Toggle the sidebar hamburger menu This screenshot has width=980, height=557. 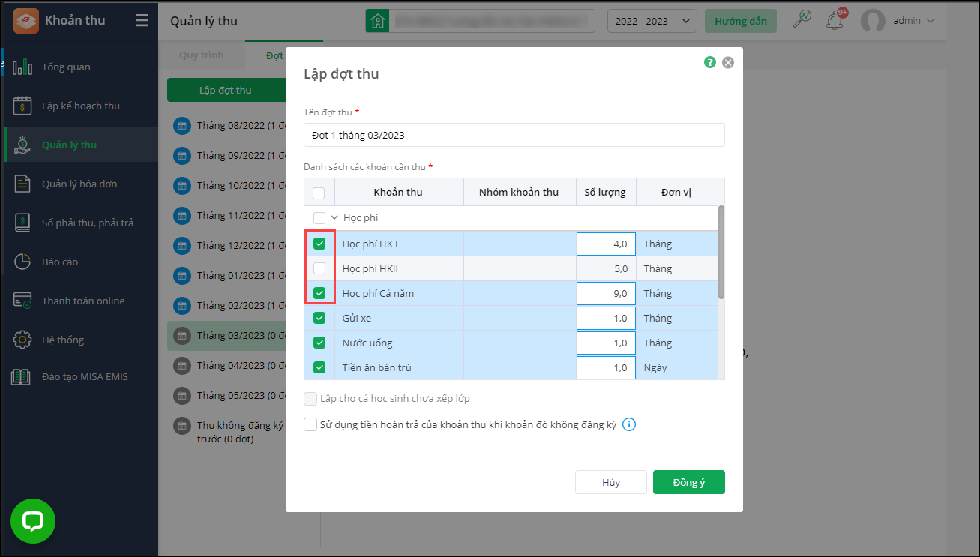(x=142, y=21)
